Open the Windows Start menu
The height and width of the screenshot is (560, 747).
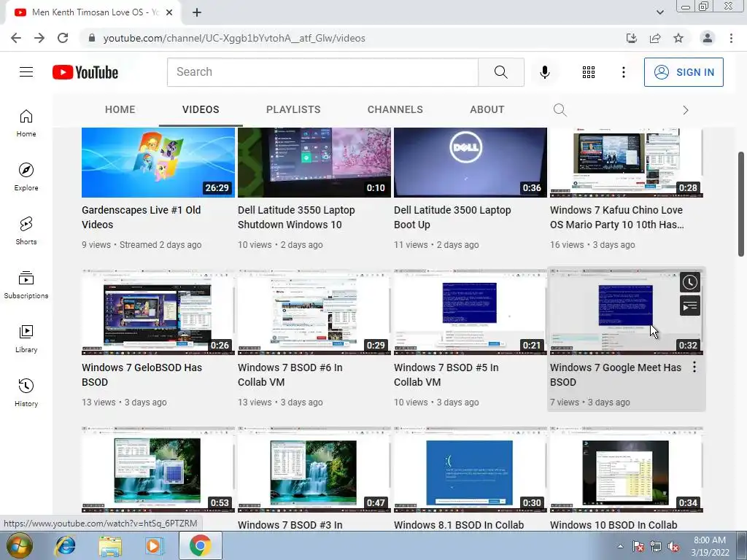click(x=20, y=545)
